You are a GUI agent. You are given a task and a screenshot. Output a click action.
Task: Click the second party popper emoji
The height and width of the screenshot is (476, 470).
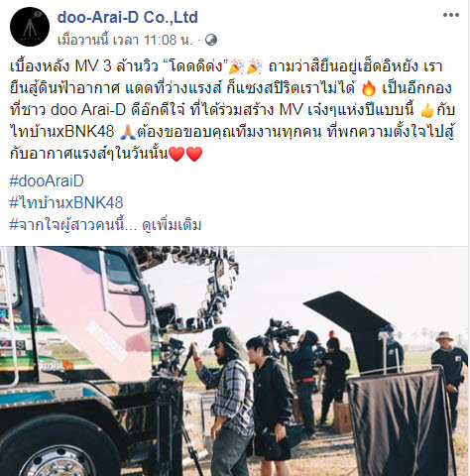255,66
